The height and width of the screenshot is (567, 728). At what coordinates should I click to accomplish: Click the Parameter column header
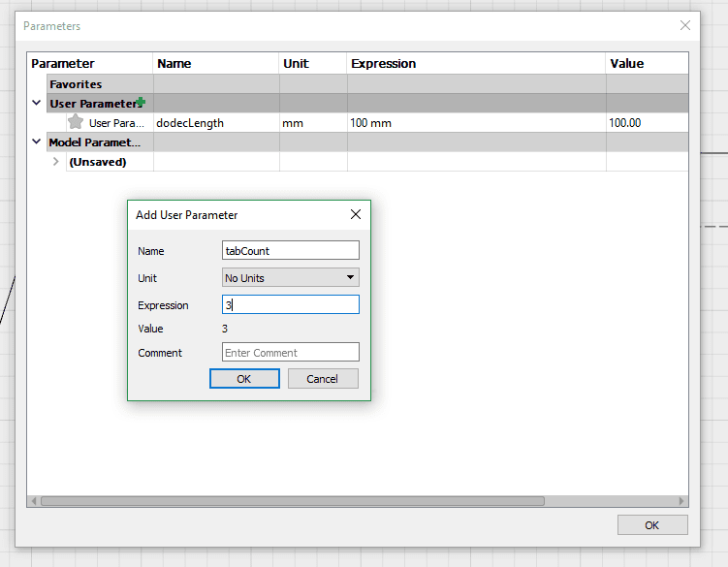(x=89, y=63)
